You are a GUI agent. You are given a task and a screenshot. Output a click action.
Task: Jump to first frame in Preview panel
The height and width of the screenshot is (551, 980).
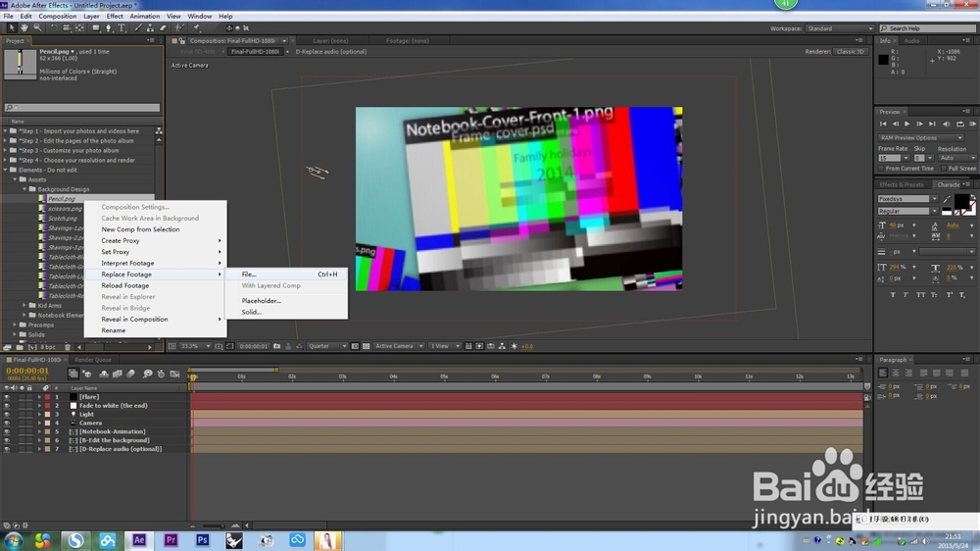[883, 124]
